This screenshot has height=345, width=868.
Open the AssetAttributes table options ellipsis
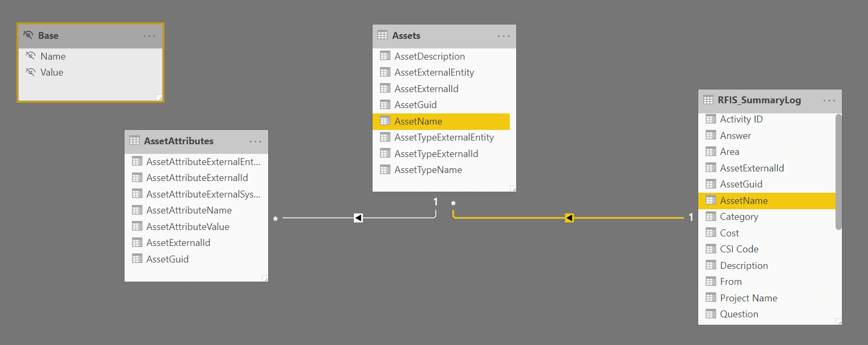255,142
